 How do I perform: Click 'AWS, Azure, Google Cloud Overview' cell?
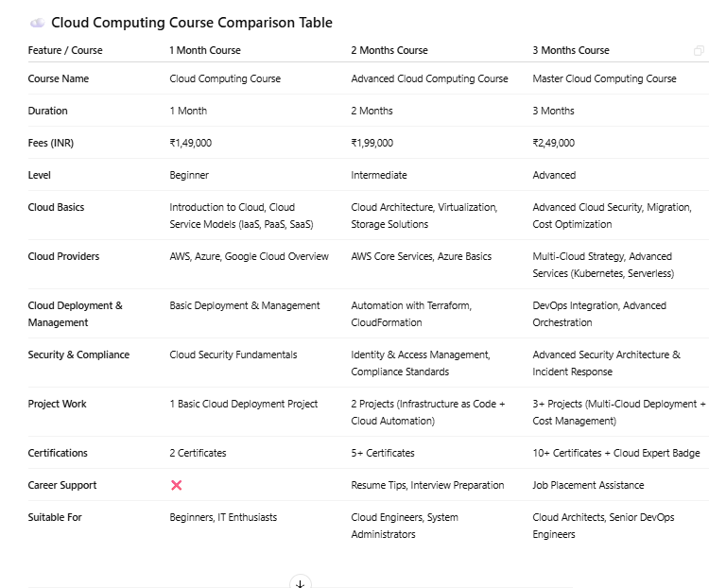tap(250, 256)
